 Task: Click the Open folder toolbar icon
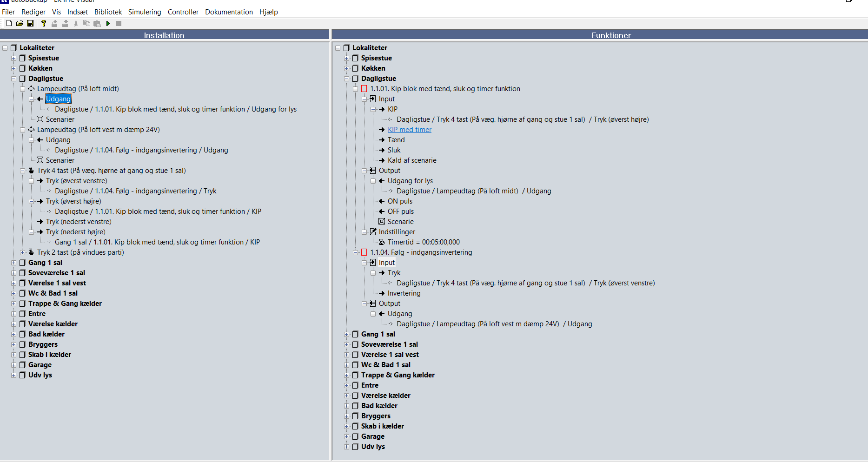pyautogui.click(x=20, y=23)
